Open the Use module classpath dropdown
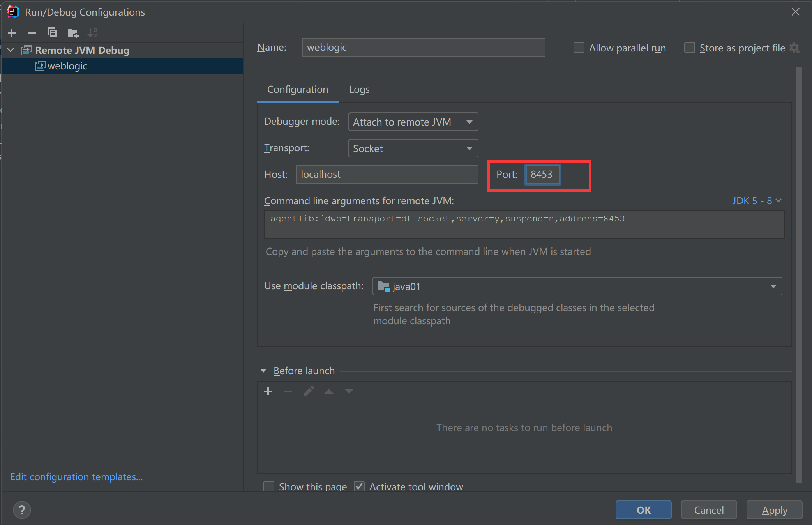Viewport: 812px width, 525px height. [x=577, y=286]
